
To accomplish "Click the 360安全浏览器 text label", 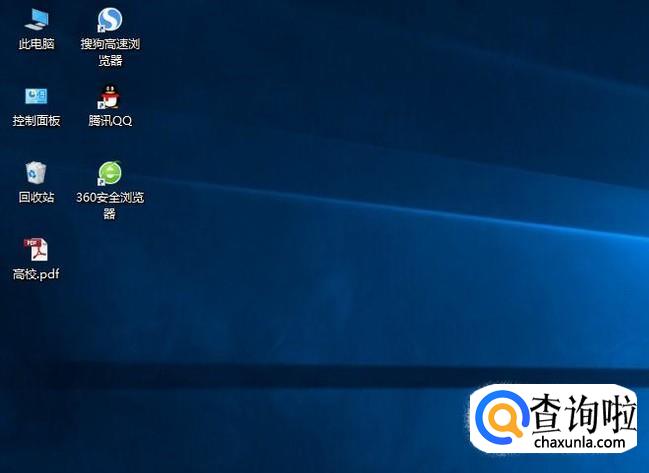I will [110, 205].
